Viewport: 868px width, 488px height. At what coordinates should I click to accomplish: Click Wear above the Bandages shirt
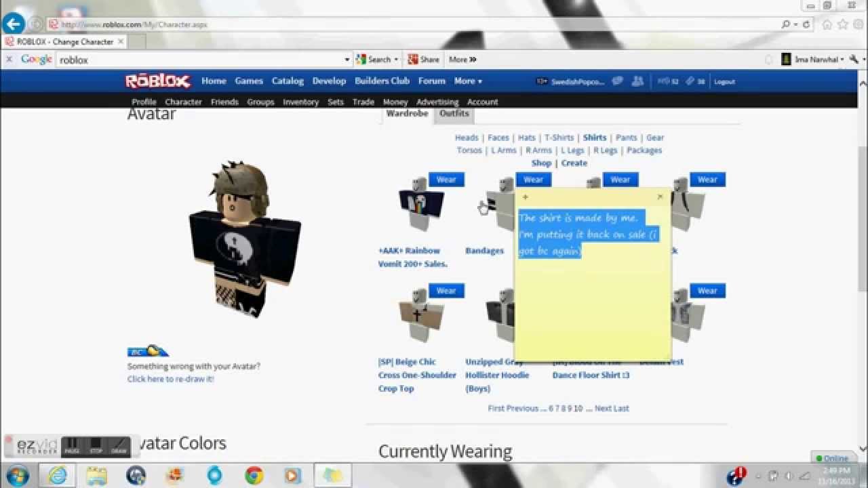click(x=534, y=180)
